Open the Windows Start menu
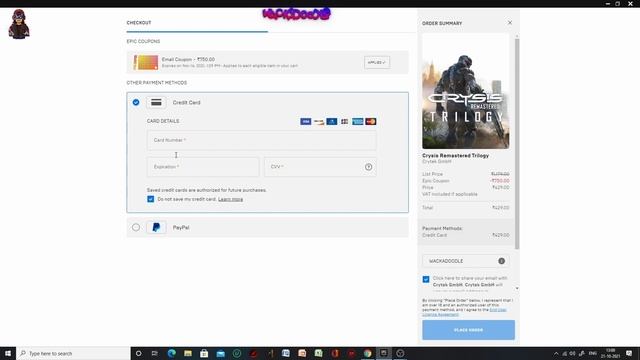Viewport: 640px width, 360px height. tap(8, 353)
